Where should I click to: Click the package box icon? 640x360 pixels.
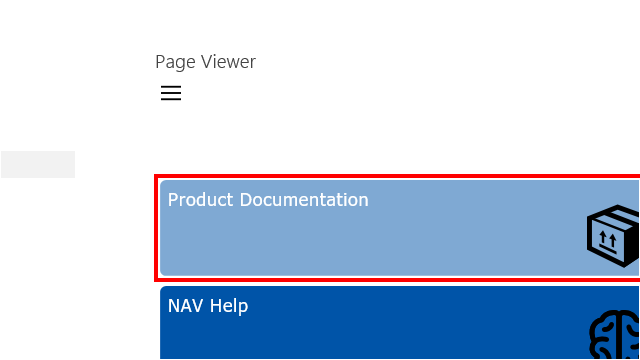[x=613, y=236]
